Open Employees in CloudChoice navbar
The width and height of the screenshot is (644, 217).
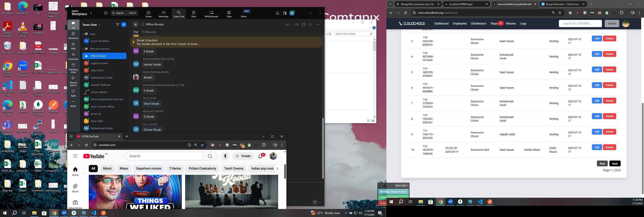(459, 24)
